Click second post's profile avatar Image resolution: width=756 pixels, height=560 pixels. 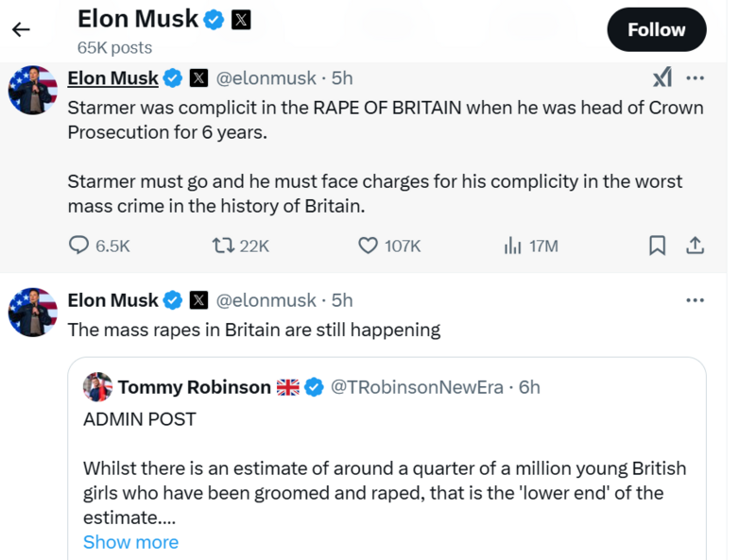point(33,313)
